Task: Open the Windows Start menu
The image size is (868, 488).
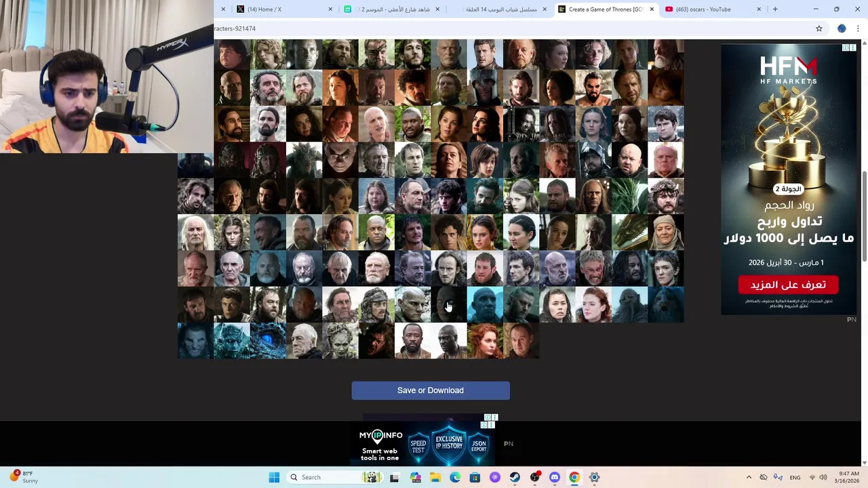Action: [x=274, y=477]
